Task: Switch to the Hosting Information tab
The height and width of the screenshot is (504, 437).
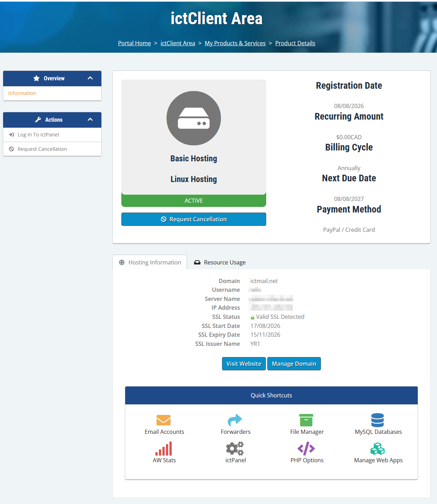Action: (x=150, y=262)
